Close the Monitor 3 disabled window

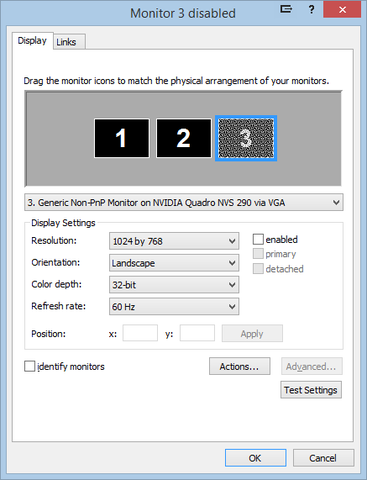[x=342, y=10]
